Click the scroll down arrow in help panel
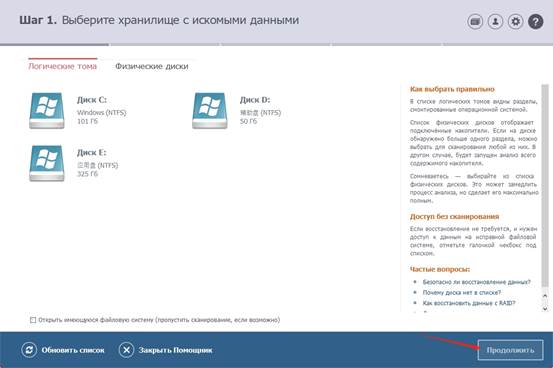This screenshot has width=553, height=368. [x=545, y=308]
